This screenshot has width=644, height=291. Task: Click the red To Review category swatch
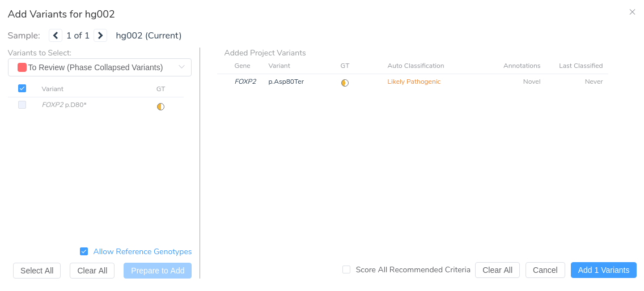pos(22,67)
